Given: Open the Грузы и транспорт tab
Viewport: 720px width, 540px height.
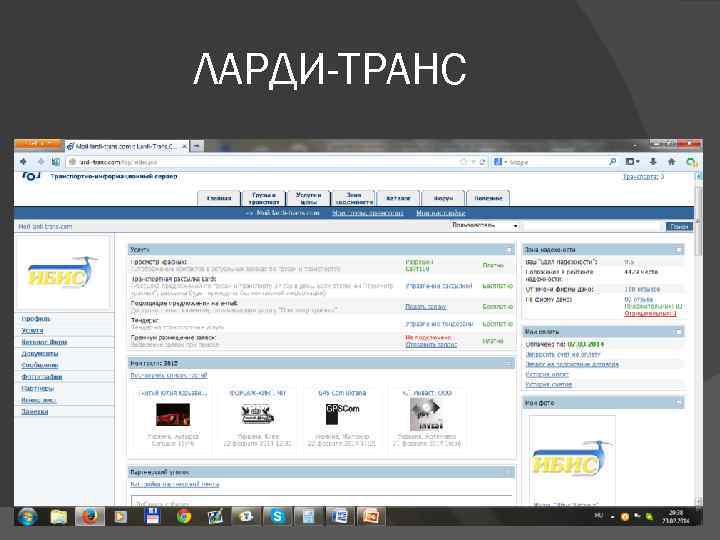Looking at the screenshot, I should (x=264, y=198).
